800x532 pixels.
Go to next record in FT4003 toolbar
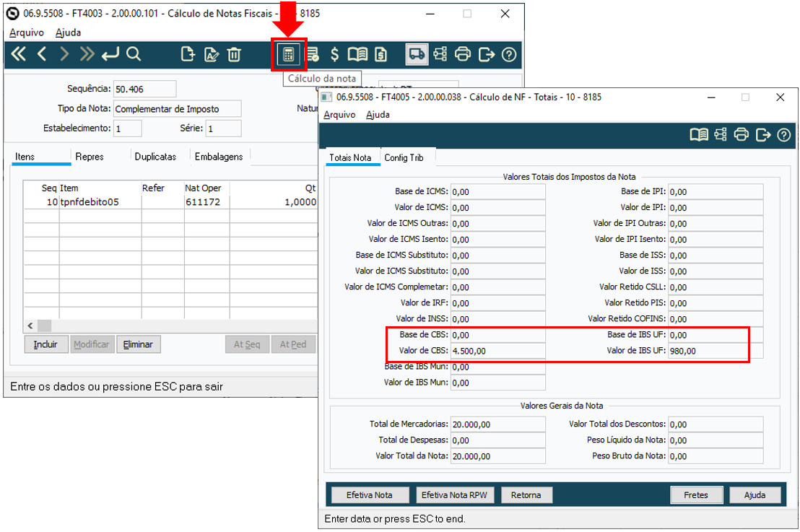pos(64,54)
